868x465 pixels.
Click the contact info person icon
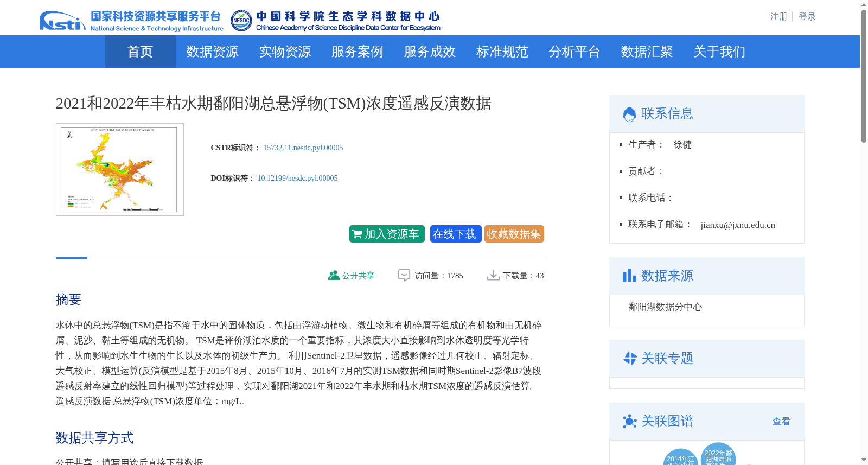629,114
